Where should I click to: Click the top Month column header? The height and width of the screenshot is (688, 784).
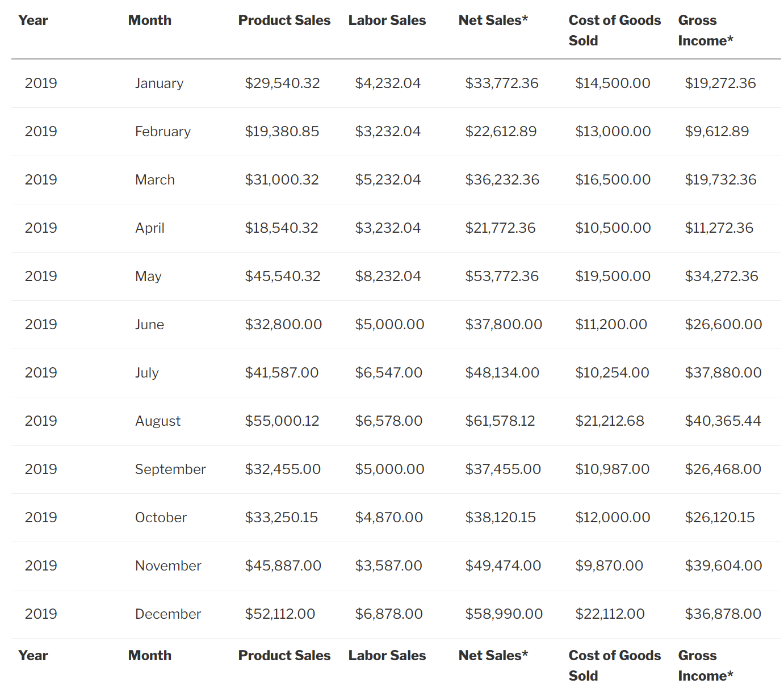click(x=150, y=20)
